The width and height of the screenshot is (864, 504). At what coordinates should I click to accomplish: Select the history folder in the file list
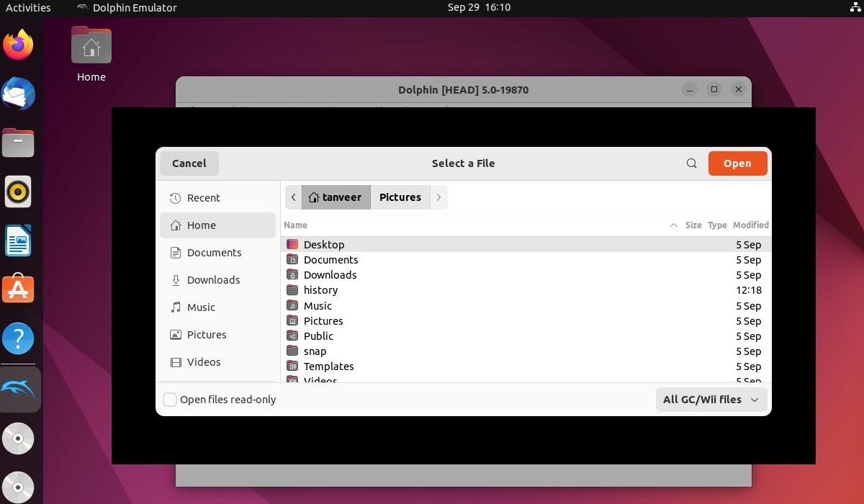pos(321,290)
